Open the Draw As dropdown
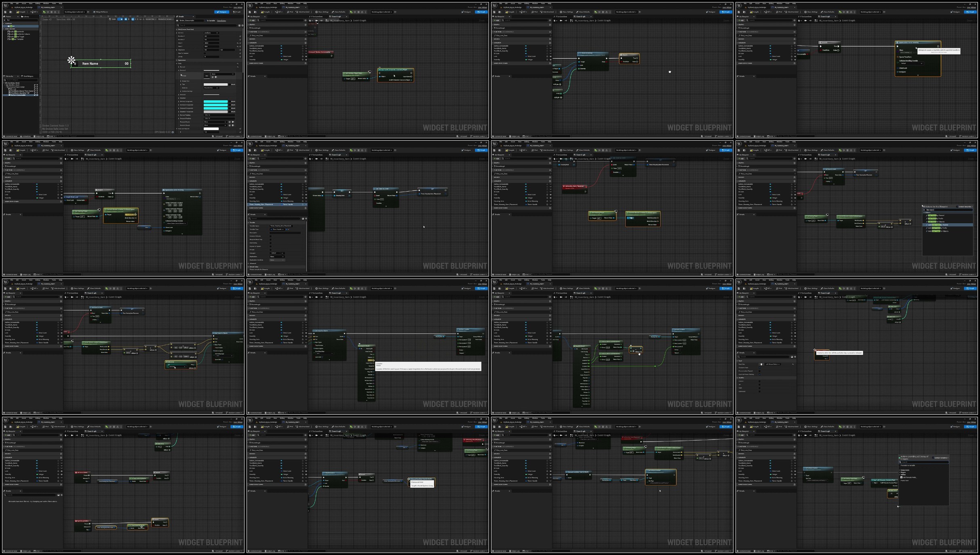This screenshot has width=980, height=555. tap(211, 88)
